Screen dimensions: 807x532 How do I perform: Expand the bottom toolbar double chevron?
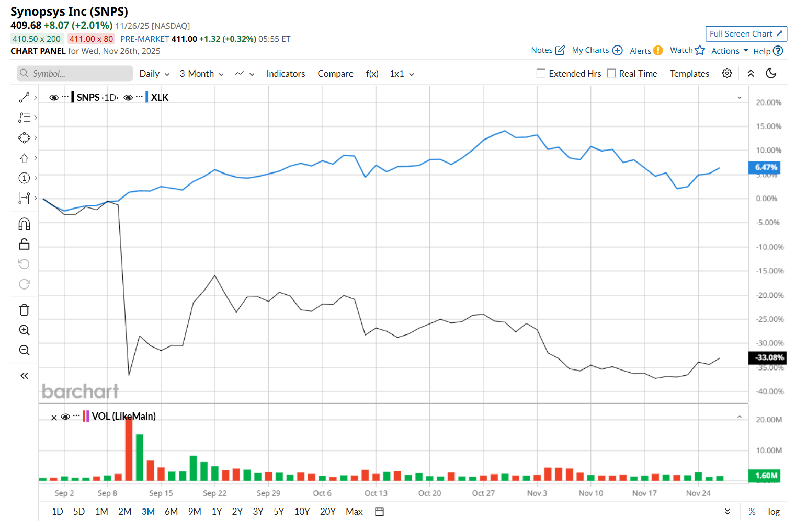[728, 512]
